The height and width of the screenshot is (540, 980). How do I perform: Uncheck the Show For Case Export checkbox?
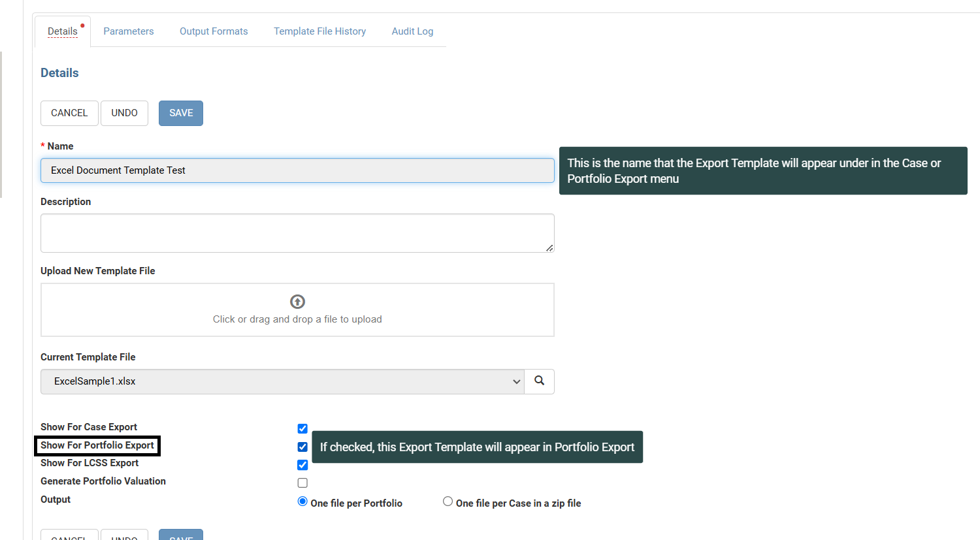click(x=302, y=429)
